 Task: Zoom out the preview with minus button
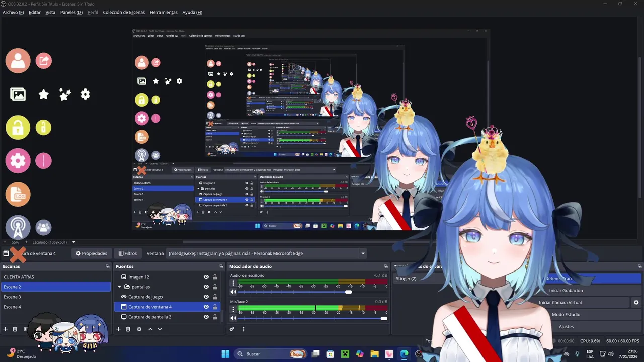(5, 242)
